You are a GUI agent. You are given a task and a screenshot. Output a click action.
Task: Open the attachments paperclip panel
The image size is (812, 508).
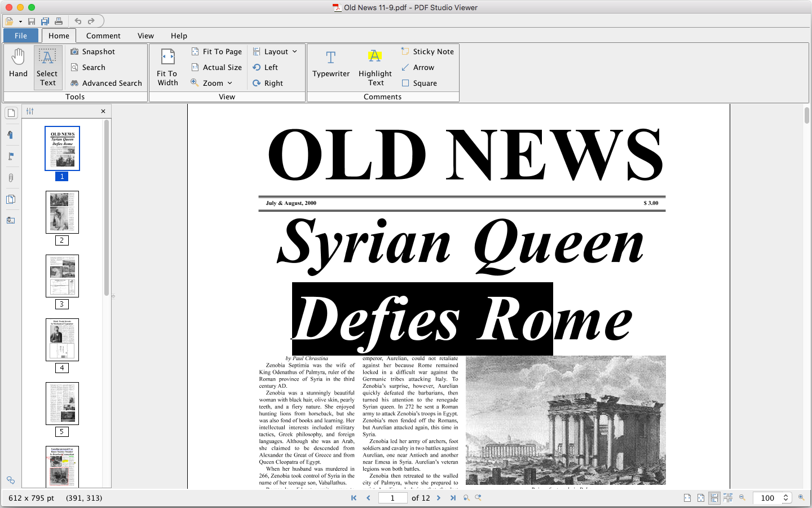(11, 178)
